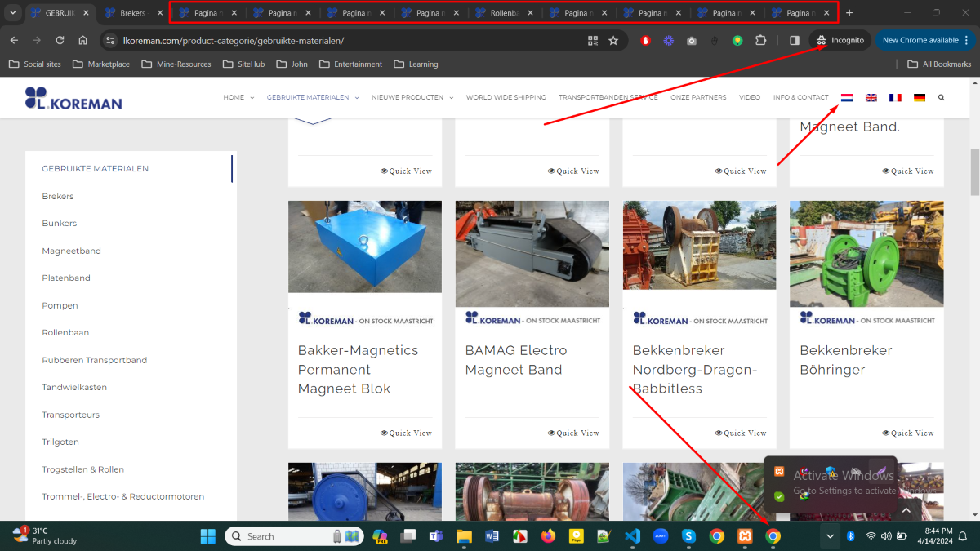This screenshot has width=980, height=551.
Task: Switch site language with the French flag
Action: click(895, 97)
